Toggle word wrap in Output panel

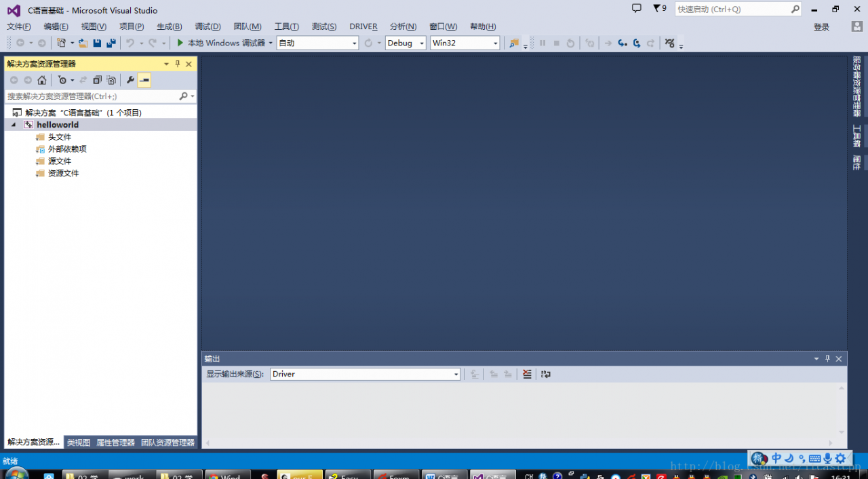[x=546, y=374]
